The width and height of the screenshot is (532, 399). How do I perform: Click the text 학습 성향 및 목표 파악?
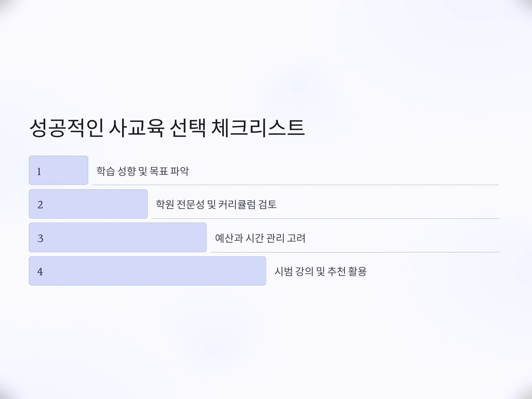point(143,171)
